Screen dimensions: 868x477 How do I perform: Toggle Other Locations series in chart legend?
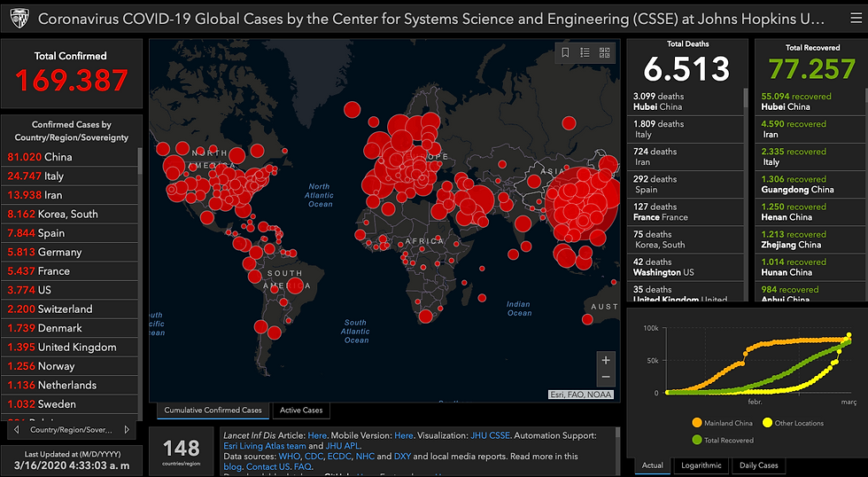[793, 423]
